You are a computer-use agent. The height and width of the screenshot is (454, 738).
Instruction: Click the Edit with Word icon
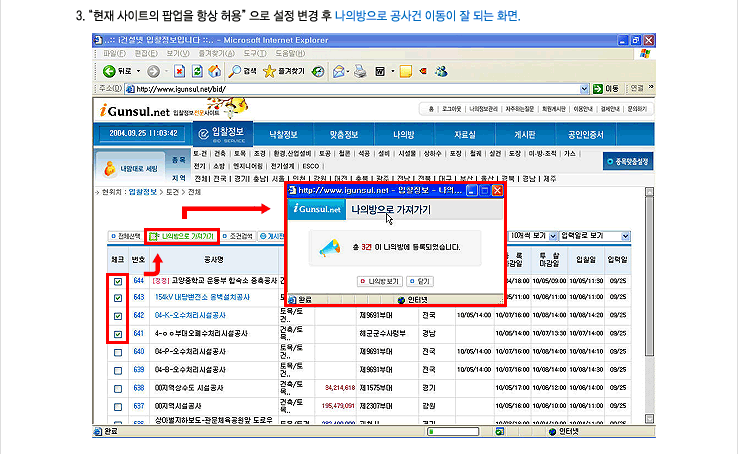coord(380,72)
